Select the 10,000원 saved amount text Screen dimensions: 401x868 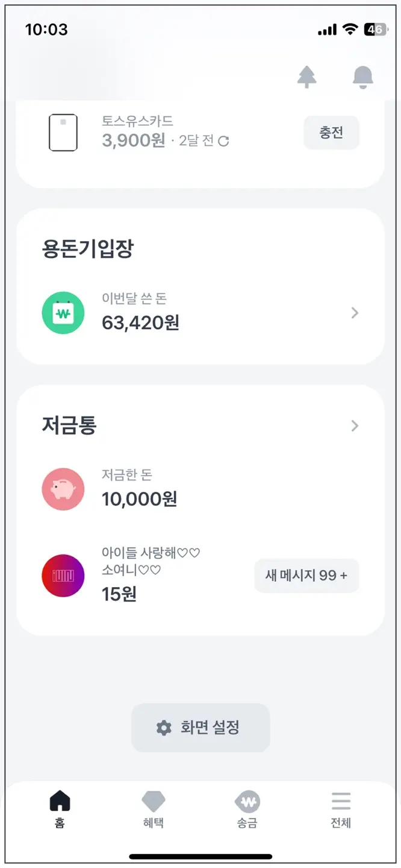click(x=140, y=498)
